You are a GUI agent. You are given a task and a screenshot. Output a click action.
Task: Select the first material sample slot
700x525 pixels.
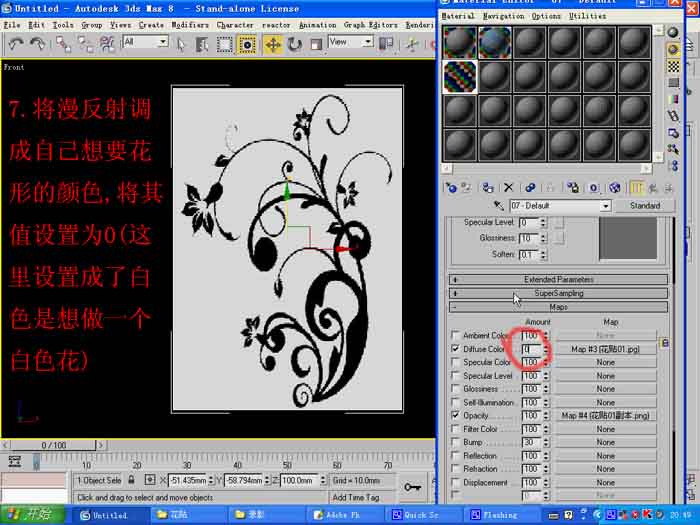click(x=460, y=42)
